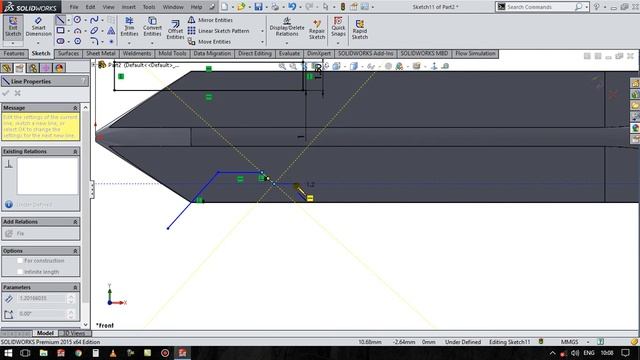Screen dimensions: 640x360
Task: Switch to the Flow Simulation tab
Action: tap(475, 53)
